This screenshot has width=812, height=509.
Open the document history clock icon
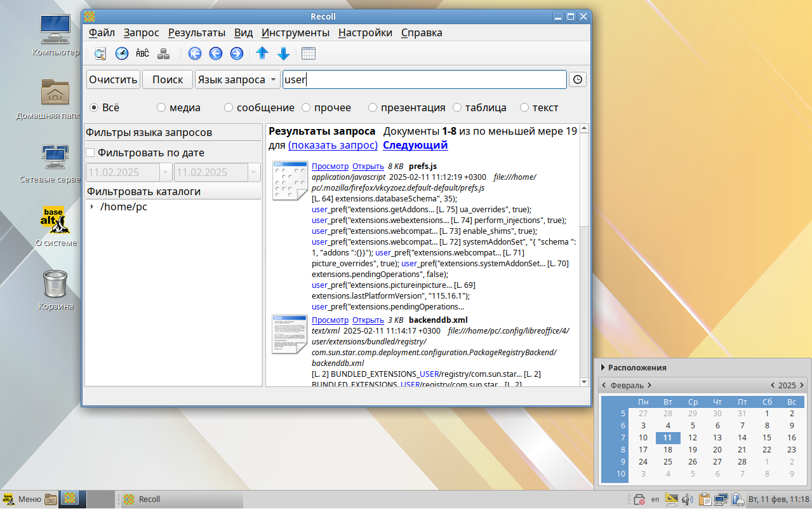121,53
